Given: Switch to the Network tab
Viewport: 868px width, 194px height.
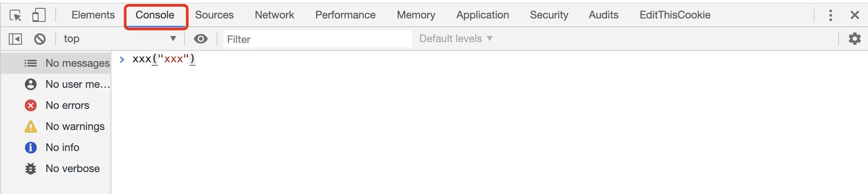Looking at the screenshot, I should [x=274, y=15].
